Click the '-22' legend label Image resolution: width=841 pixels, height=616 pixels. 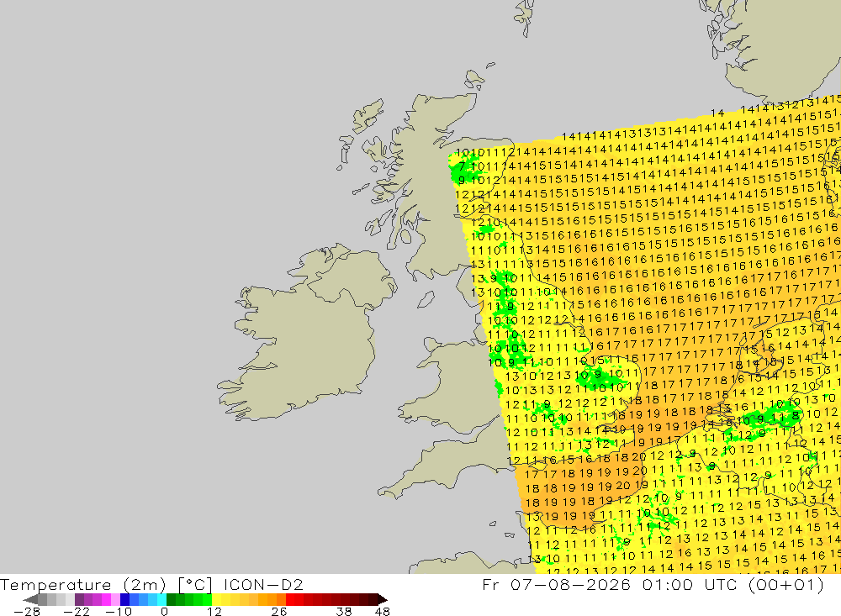tap(77, 611)
